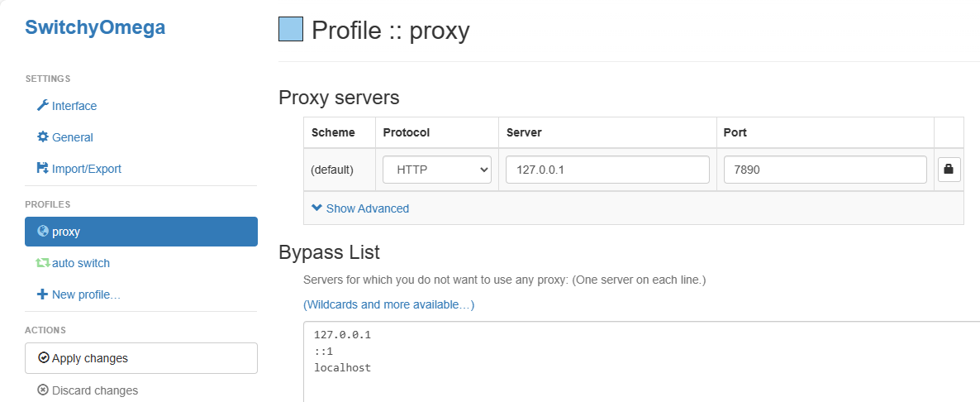The width and height of the screenshot is (980, 402).
Task: Expand the Show Advanced section
Action: pyautogui.click(x=367, y=208)
